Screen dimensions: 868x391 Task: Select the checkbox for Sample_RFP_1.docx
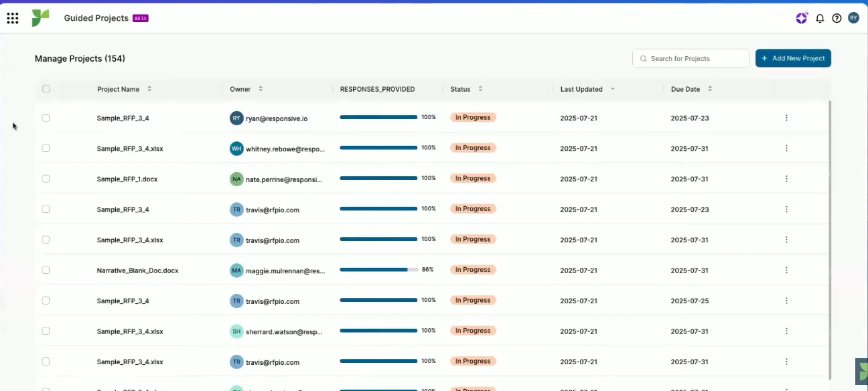[46, 179]
